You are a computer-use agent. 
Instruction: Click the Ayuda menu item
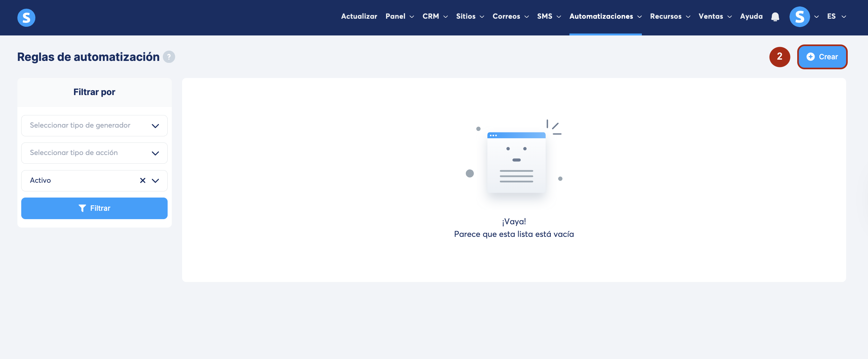pyautogui.click(x=751, y=16)
